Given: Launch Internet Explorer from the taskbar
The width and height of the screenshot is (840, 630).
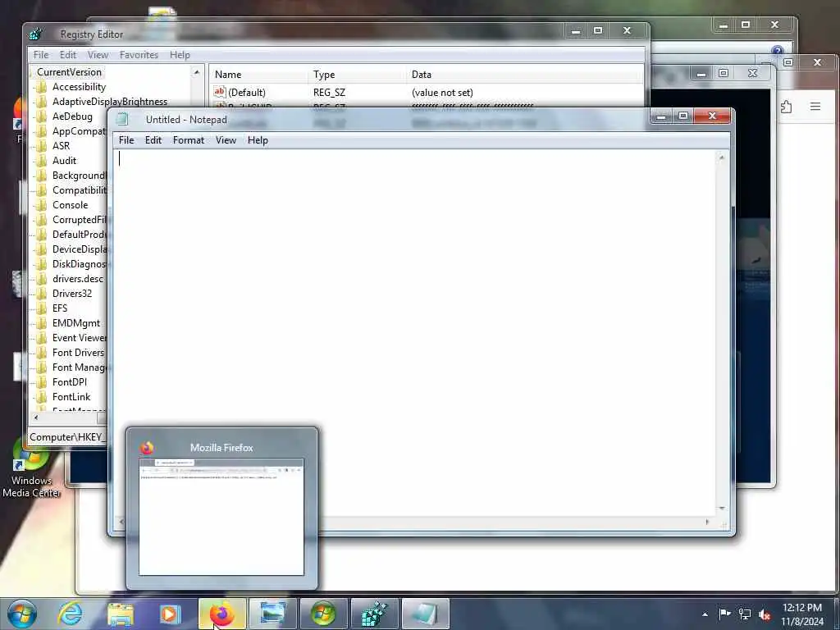Looking at the screenshot, I should click(71, 614).
